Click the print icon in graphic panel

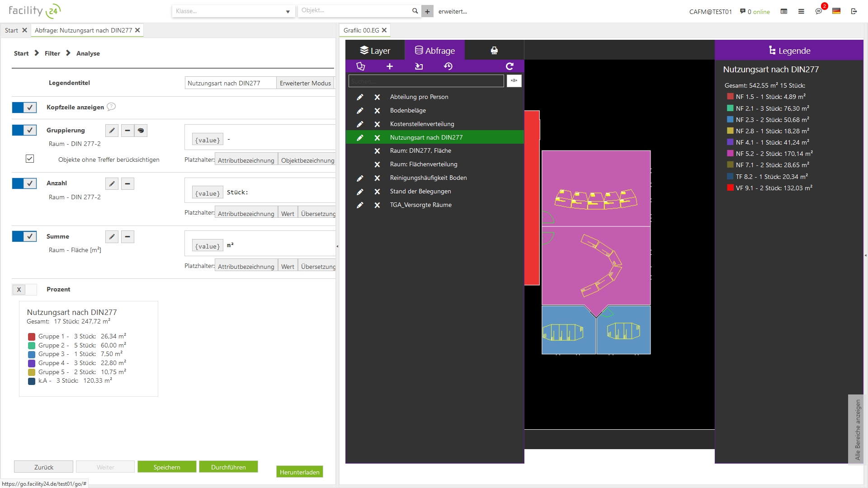[494, 51]
